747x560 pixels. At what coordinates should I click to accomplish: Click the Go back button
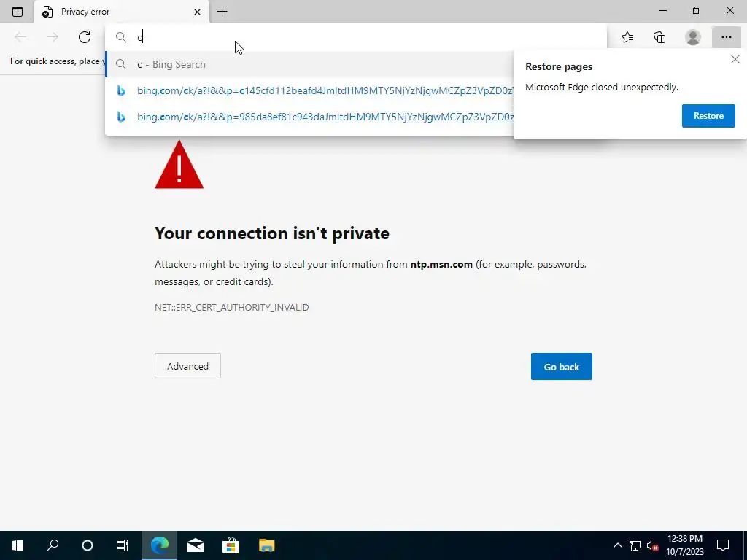[561, 366]
